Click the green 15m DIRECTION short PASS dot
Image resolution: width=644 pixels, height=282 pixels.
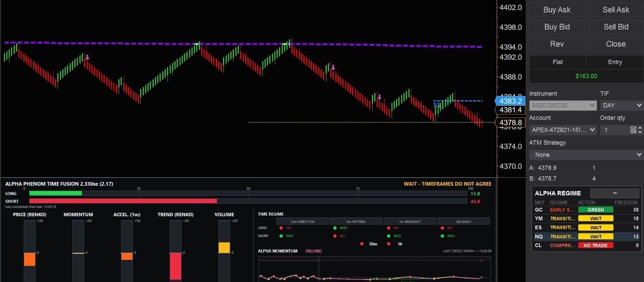[281, 236]
